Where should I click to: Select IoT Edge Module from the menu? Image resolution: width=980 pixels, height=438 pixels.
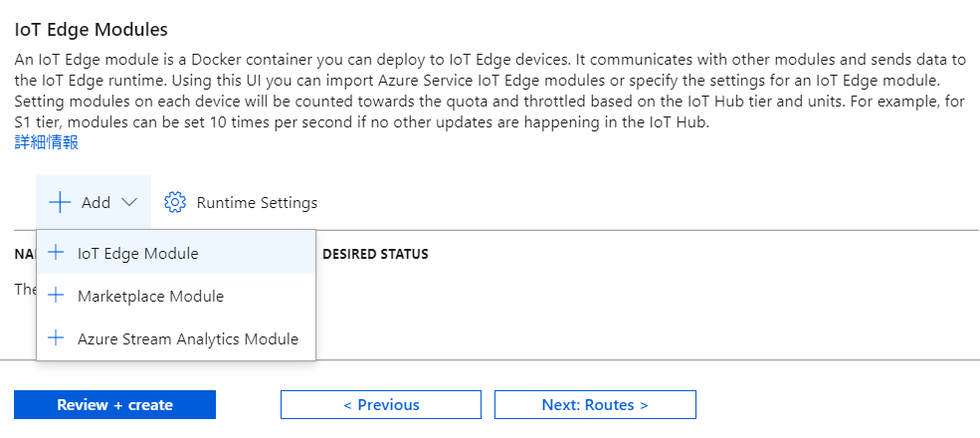(x=138, y=253)
